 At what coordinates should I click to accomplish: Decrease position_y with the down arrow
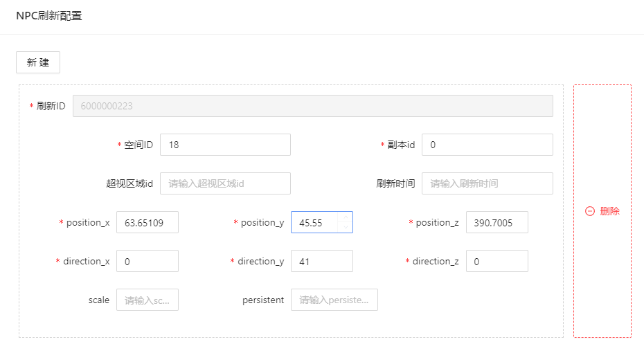(345, 228)
